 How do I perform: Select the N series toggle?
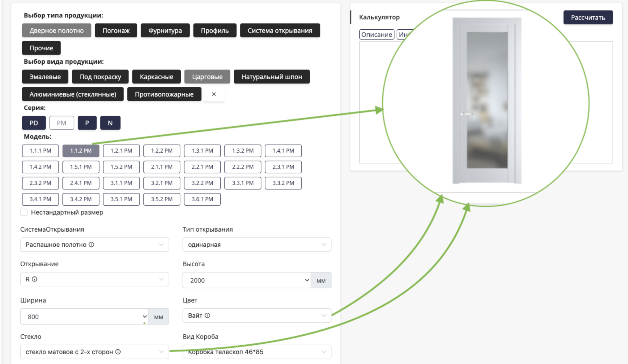click(x=110, y=123)
